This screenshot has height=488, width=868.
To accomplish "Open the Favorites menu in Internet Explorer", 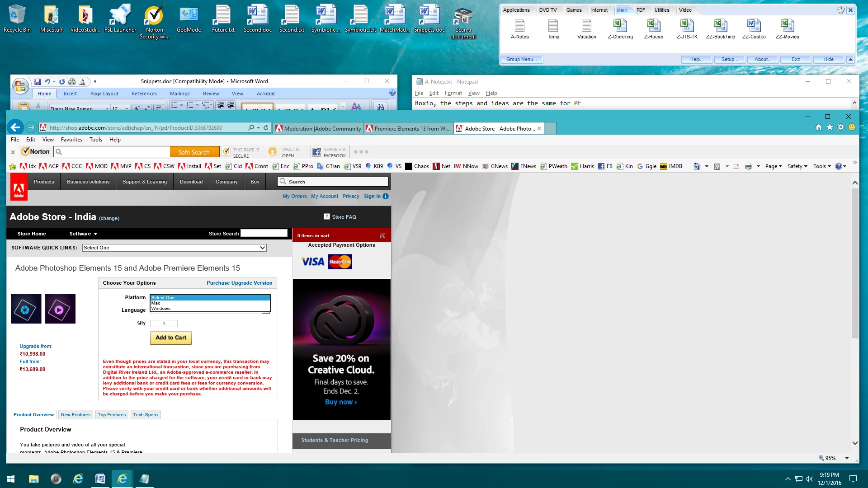I will pyautogui.click(x=71, y=140).
